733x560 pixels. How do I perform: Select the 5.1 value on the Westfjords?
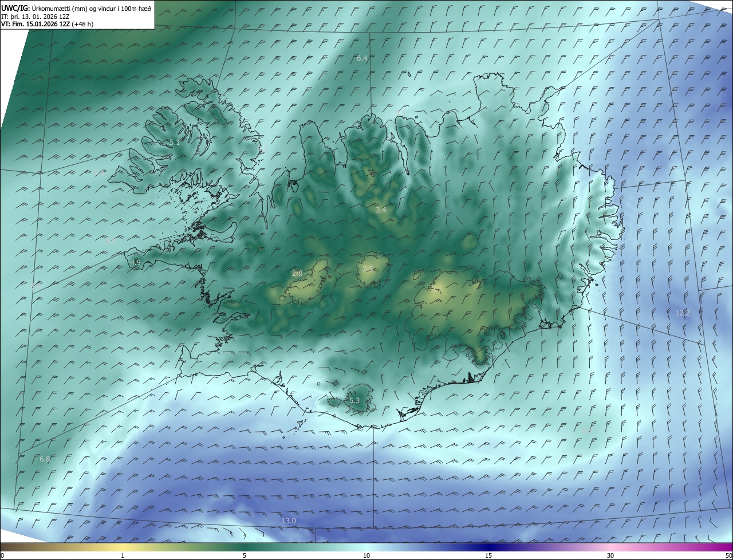[175, 142]
